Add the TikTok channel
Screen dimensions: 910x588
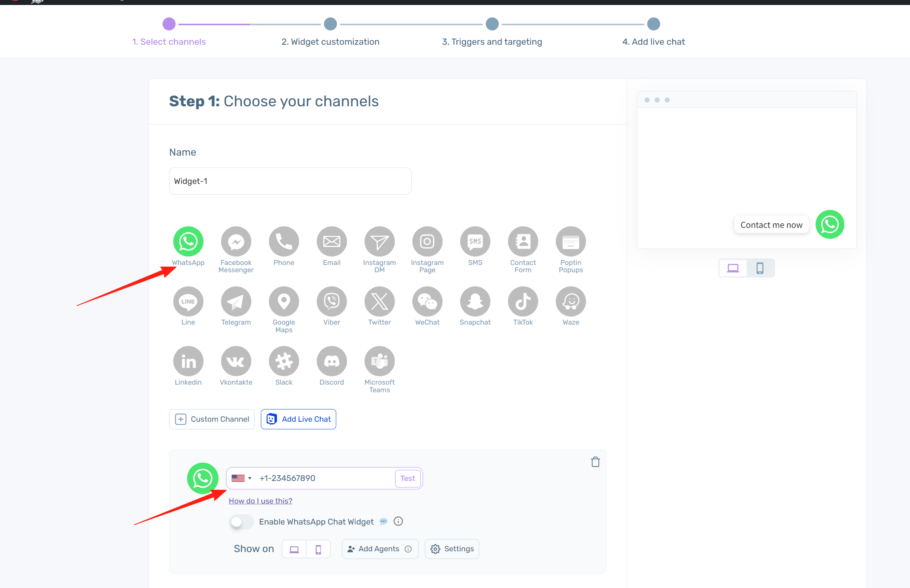(523, 302)
